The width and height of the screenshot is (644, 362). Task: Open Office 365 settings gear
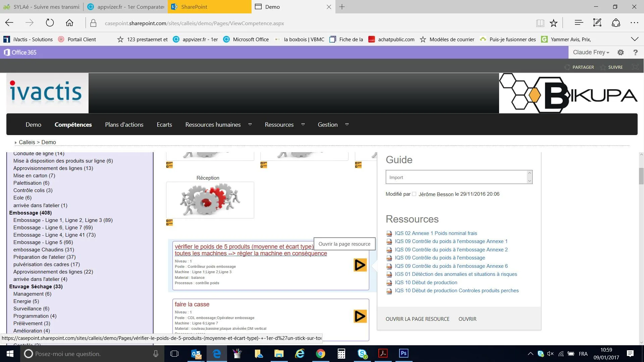click(x=621, y=53)
